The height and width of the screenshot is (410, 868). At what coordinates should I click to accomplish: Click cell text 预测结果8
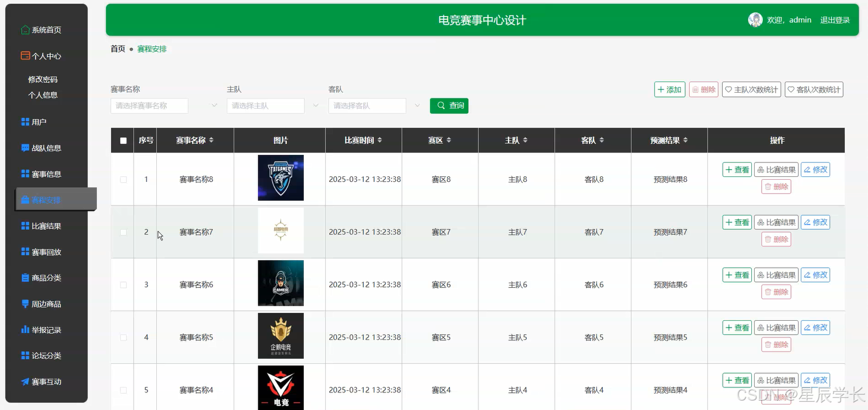pyautogui.click(x=670, y=180)
